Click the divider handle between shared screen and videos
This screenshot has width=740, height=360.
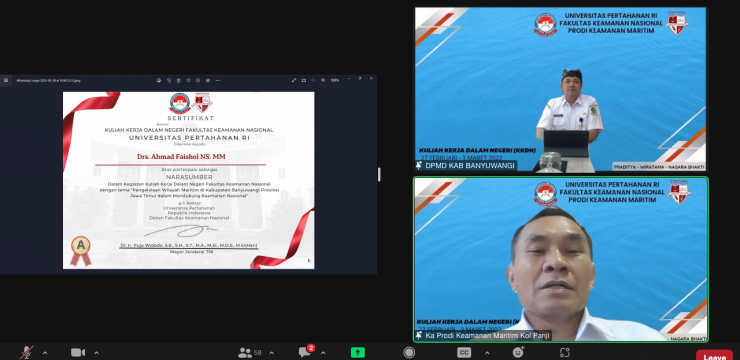tap(378, 175)
